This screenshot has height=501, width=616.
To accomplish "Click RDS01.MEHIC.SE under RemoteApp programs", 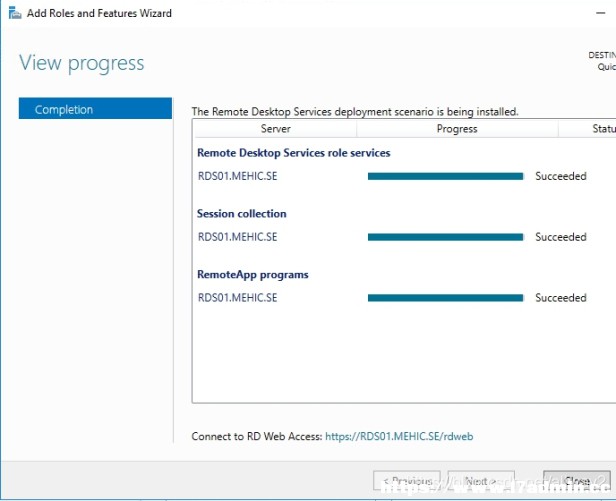I will click(x=237, y=298).
